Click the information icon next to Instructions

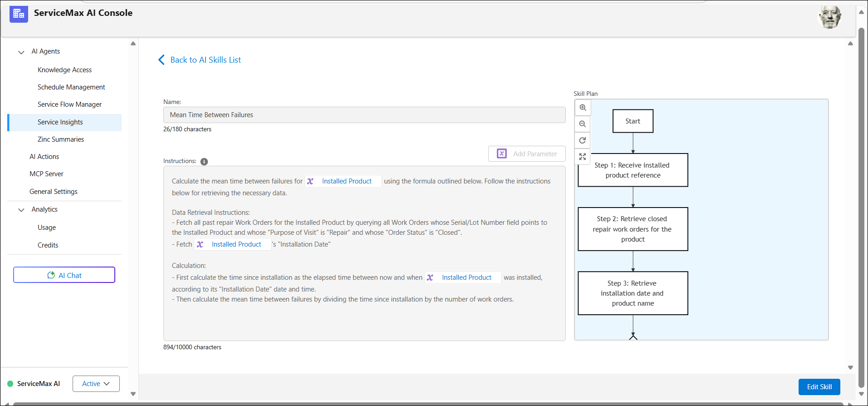(204, 162)
